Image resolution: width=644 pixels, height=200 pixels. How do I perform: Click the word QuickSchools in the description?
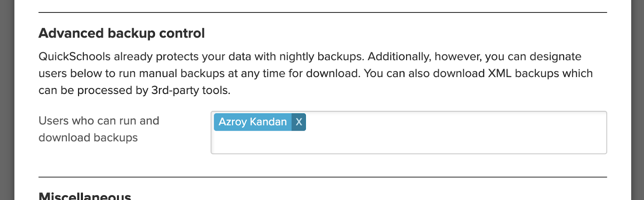[x=74, y=56]
